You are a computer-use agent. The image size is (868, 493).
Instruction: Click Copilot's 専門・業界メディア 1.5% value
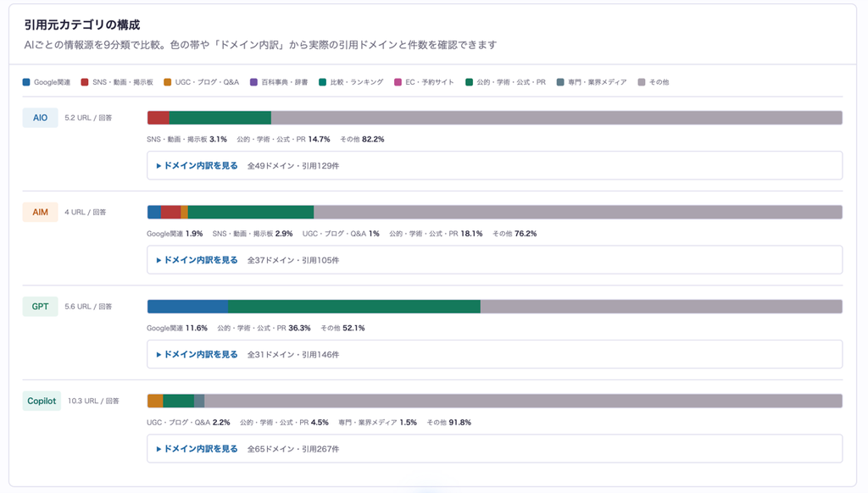tap(377, 422)
